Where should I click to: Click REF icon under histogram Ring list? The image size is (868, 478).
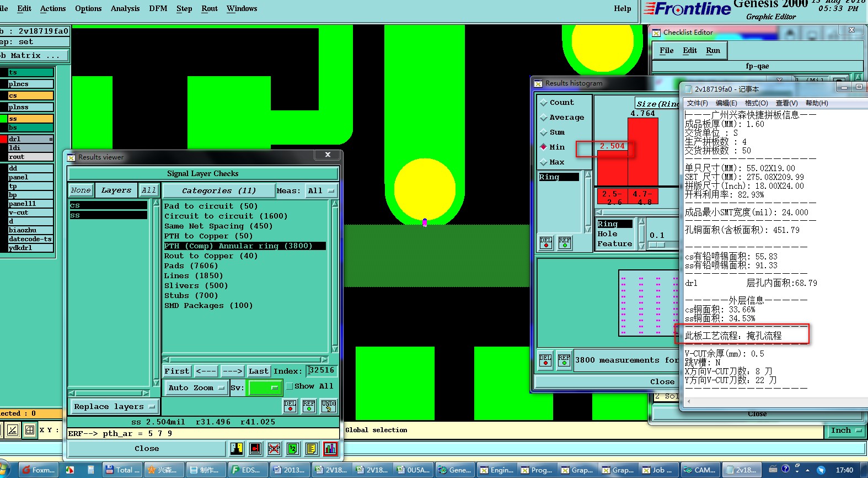pyautogui.click(x=565, y=243)
